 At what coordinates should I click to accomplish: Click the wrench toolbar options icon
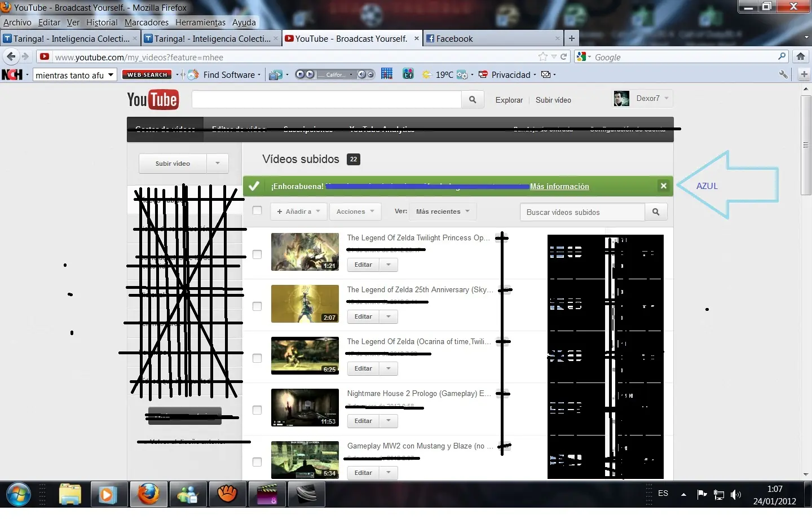pos(783,74)
